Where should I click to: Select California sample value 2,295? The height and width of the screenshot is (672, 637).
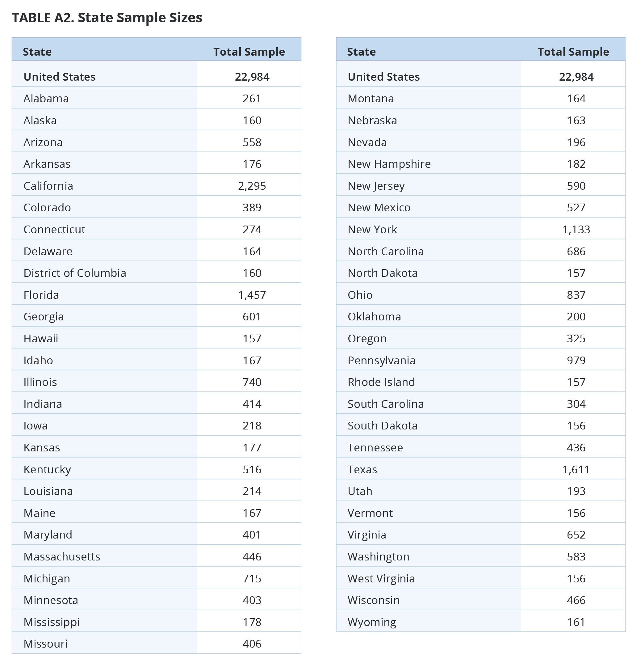[x=252, y=186]
